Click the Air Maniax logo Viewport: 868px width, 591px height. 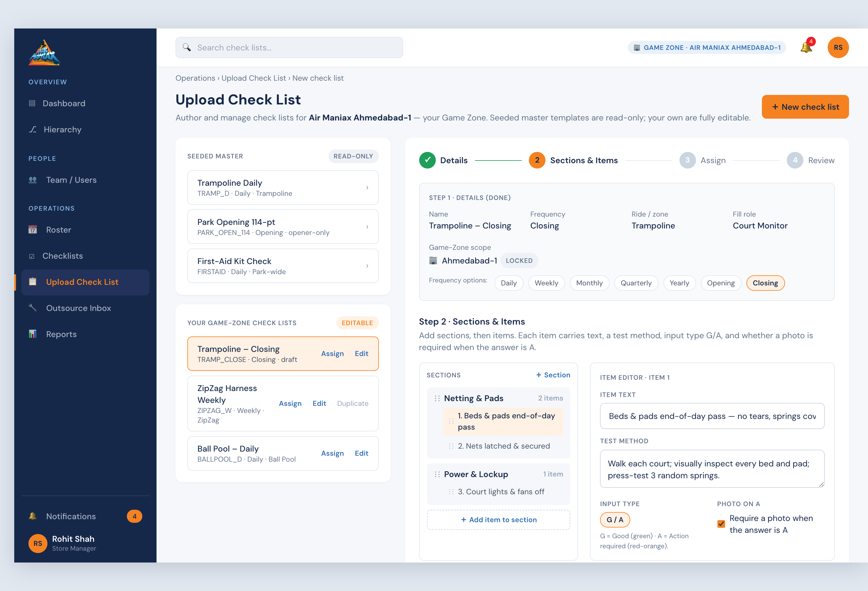[44, 52]
